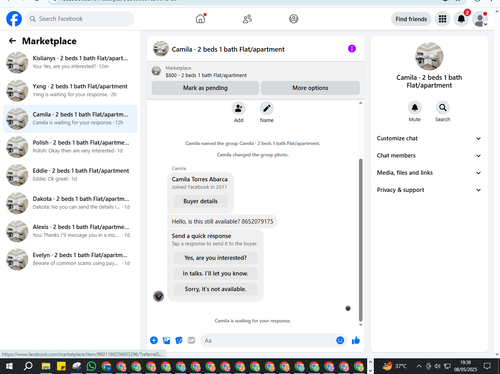This screenshot has height=374, width=500.
Task: Click Find friends button
Action: [411, 19]
